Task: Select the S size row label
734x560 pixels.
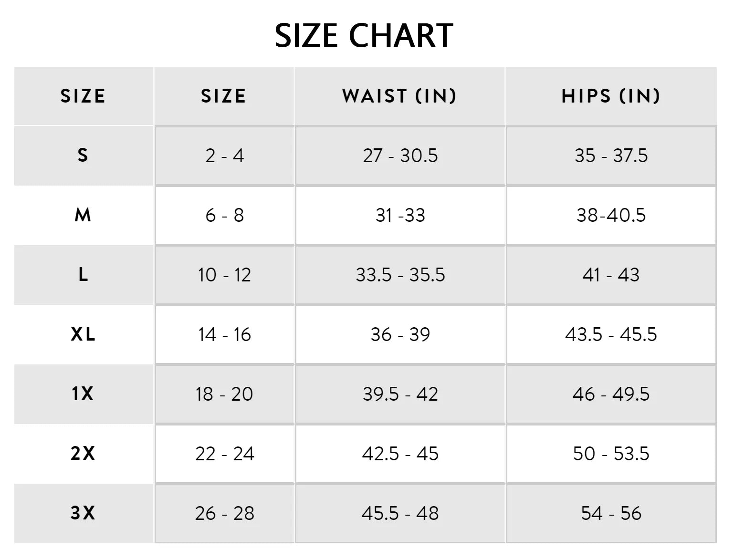Action: point(83,156)
